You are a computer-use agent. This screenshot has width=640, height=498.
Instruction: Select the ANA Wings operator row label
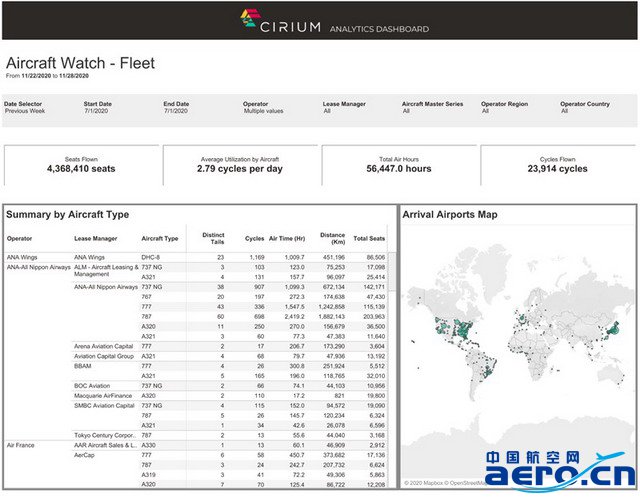(22, 257)
